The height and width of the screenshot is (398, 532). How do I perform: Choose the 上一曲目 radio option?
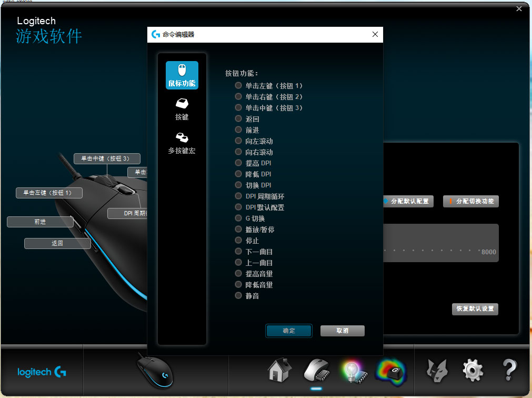pos(238,262)
